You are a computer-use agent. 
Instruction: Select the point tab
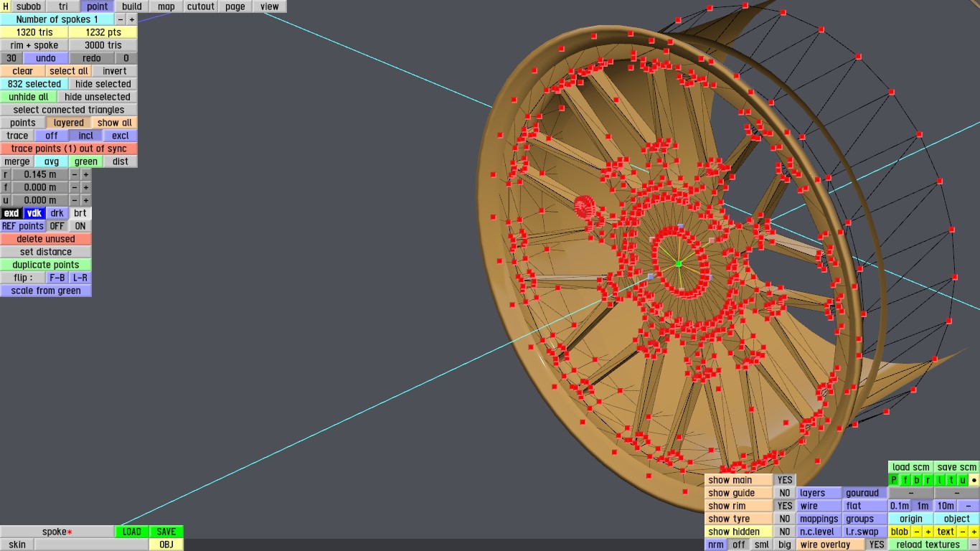tap(98, 6)
